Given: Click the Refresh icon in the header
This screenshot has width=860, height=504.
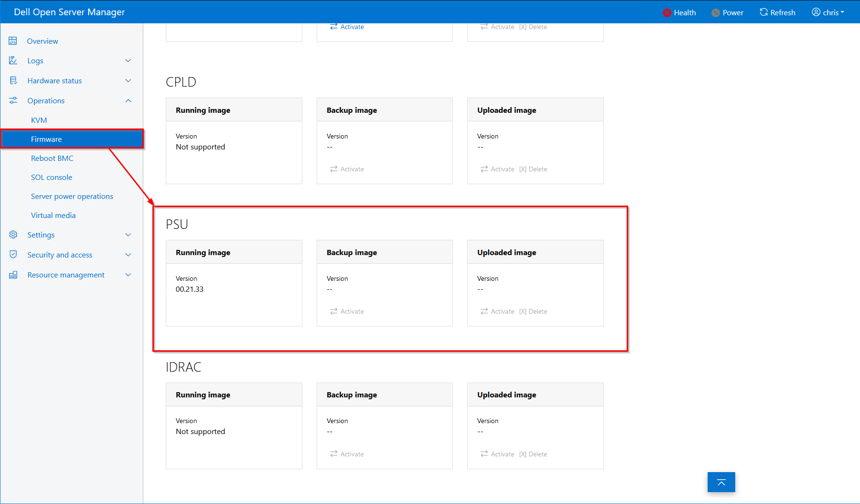Looking at the screenshot, I should [x=763, y=12].
